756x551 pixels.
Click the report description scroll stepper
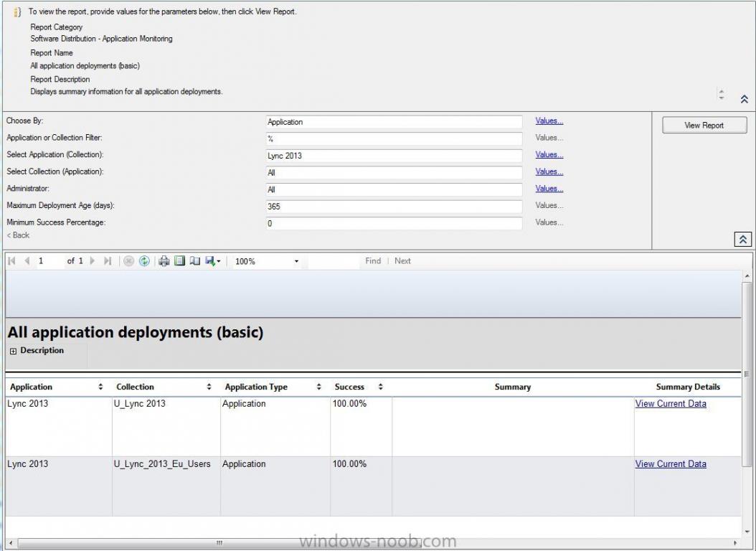tap(722, 94)
